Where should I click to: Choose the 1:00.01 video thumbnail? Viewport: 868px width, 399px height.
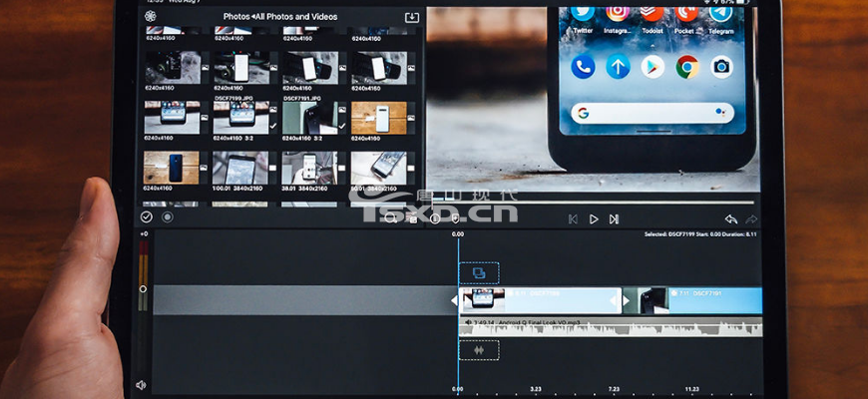click(x=240, y=168)
